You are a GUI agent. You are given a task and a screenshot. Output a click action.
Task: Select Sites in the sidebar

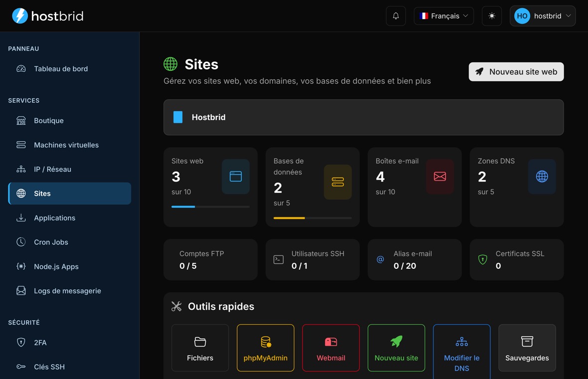(x=70, y=193)
